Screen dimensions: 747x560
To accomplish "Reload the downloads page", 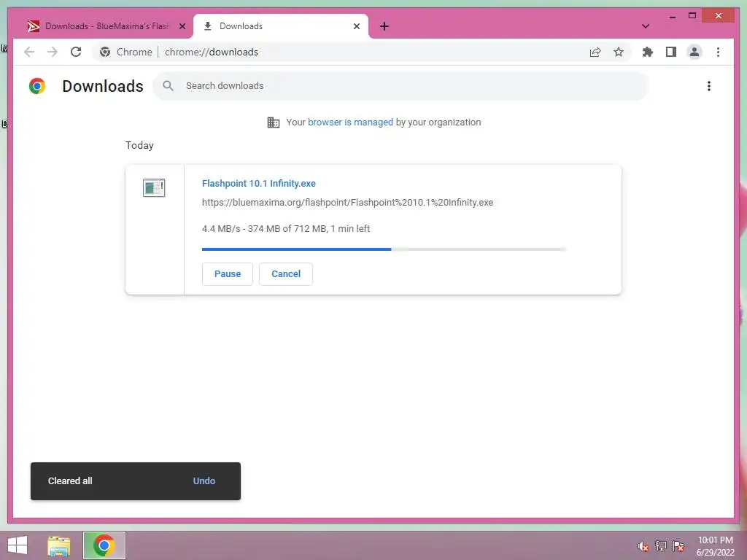I will tap(76, 52).
